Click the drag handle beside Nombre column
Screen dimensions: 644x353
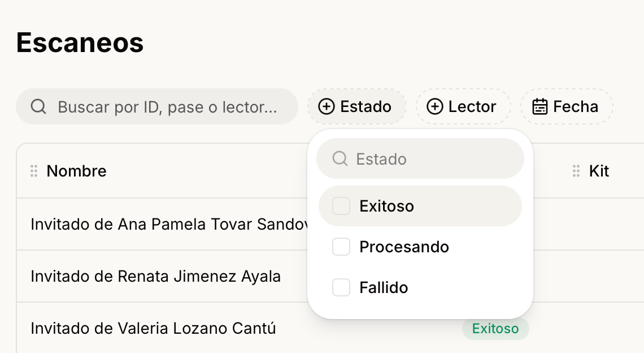(34, 171)
